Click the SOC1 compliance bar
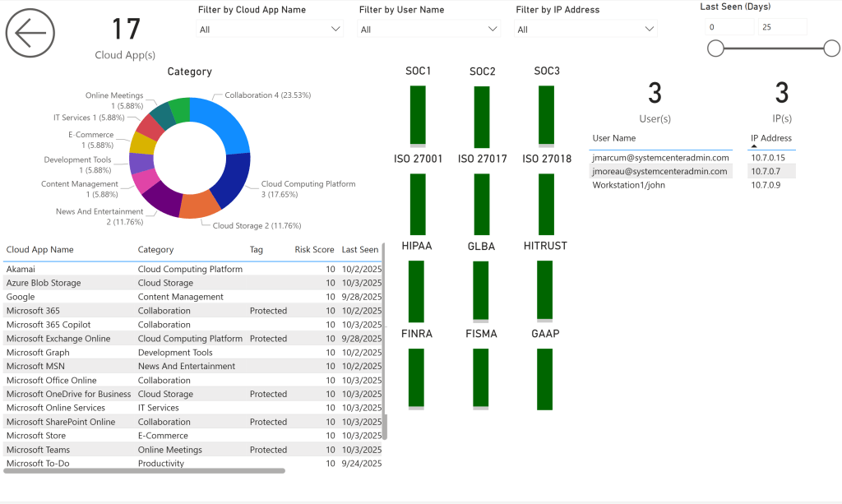 [418, 115]
